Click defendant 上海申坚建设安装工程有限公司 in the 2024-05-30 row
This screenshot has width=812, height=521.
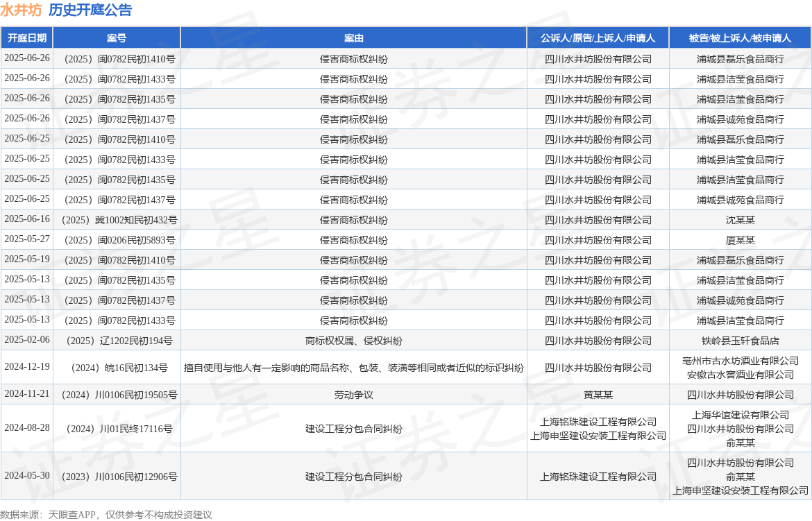coord(740,490)
